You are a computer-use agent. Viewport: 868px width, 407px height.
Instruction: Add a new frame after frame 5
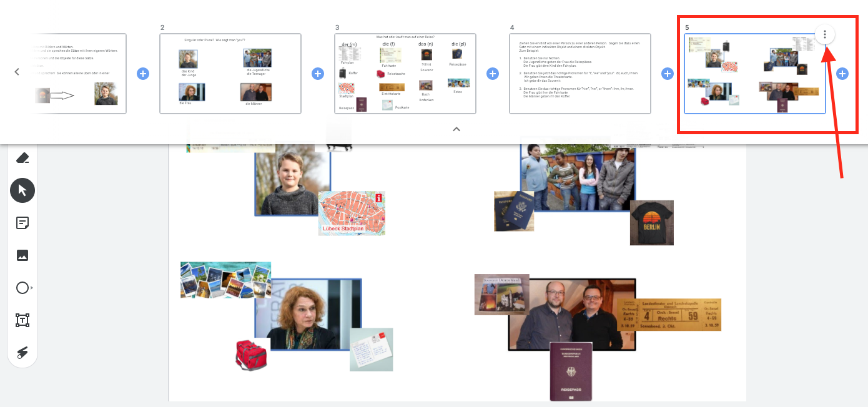[842, 74]
